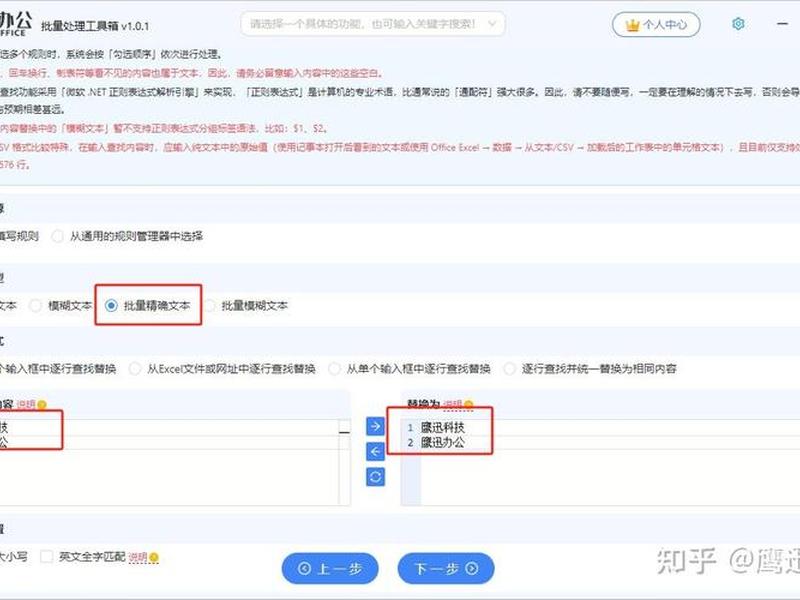The image size is (800, 600).
Task: Open the function search dropdown
Action: tap(373, 24)
